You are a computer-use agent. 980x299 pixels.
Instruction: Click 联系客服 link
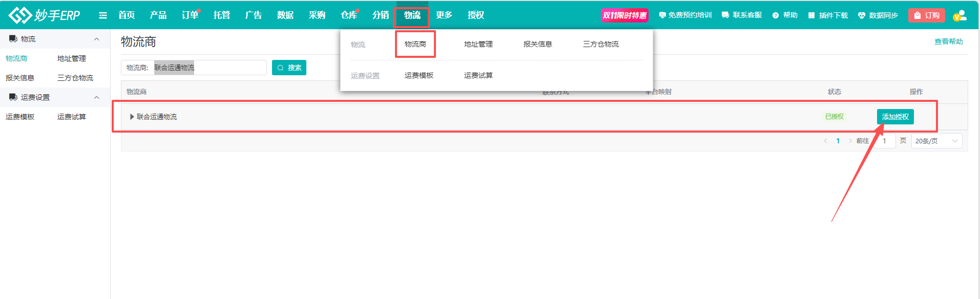coord(742,15)
